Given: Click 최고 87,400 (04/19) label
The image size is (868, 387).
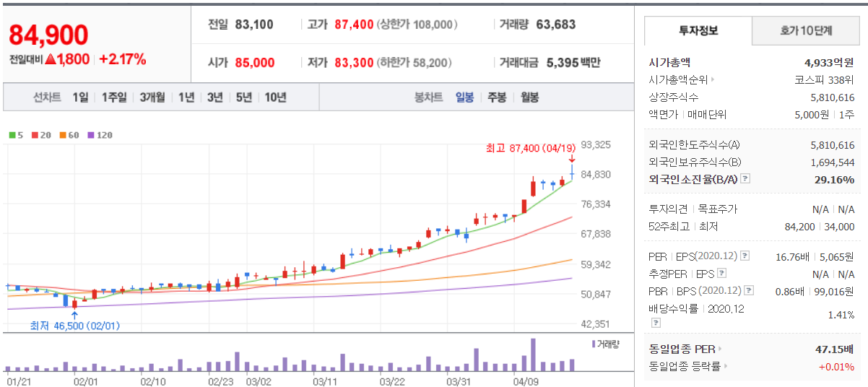Looking at the screenshot, I should point(531,148).
